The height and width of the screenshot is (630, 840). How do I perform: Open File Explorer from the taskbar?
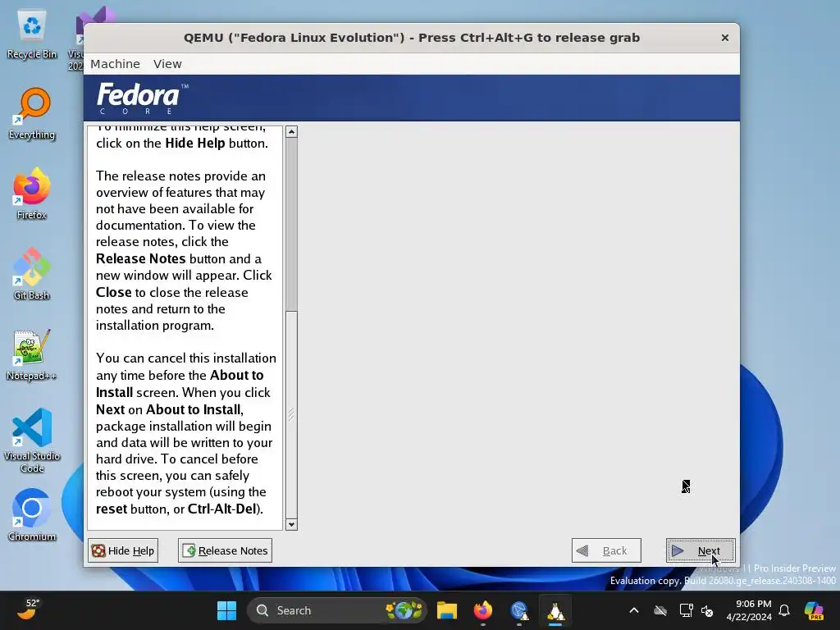pyautogui.click(x=447, y=610)
